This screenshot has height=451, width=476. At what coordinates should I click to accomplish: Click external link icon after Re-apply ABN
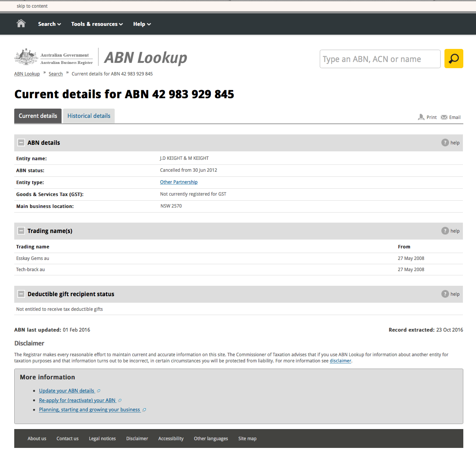pos(120,401)
